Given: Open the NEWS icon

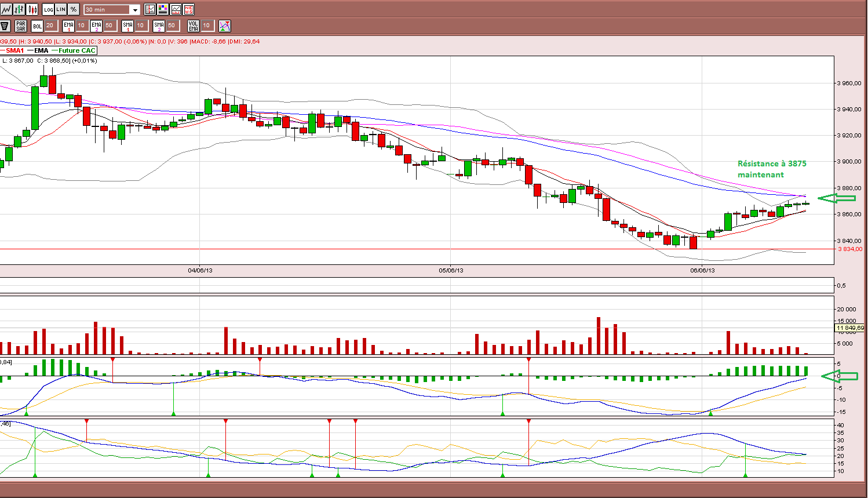Looking at the screenshot, I should (x=188, y=9).
